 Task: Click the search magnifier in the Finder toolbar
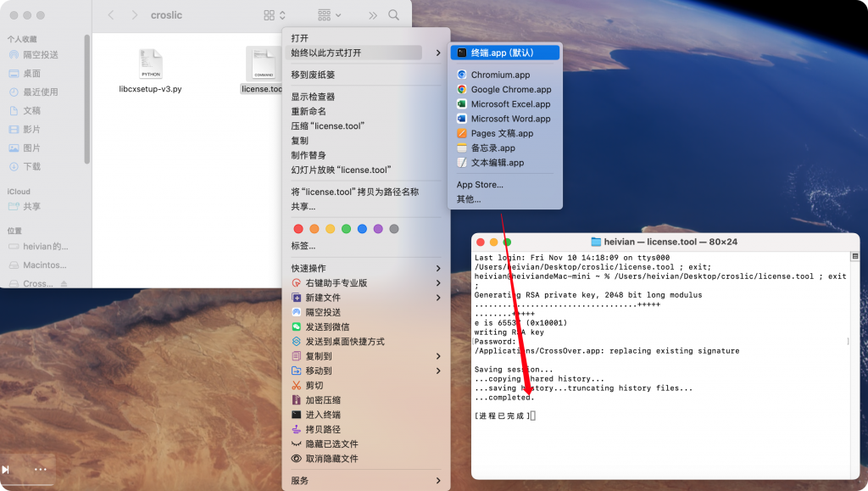coord(392,14)
